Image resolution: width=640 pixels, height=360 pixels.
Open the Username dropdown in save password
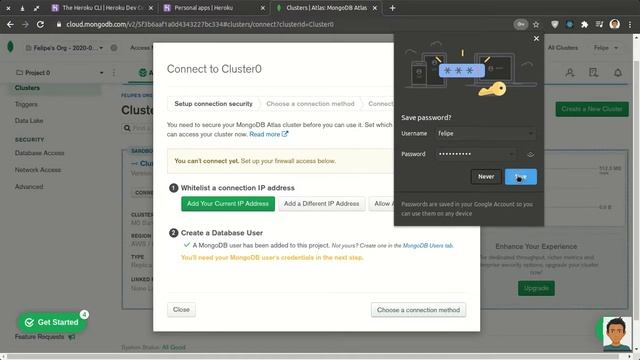tap(530, 133)
